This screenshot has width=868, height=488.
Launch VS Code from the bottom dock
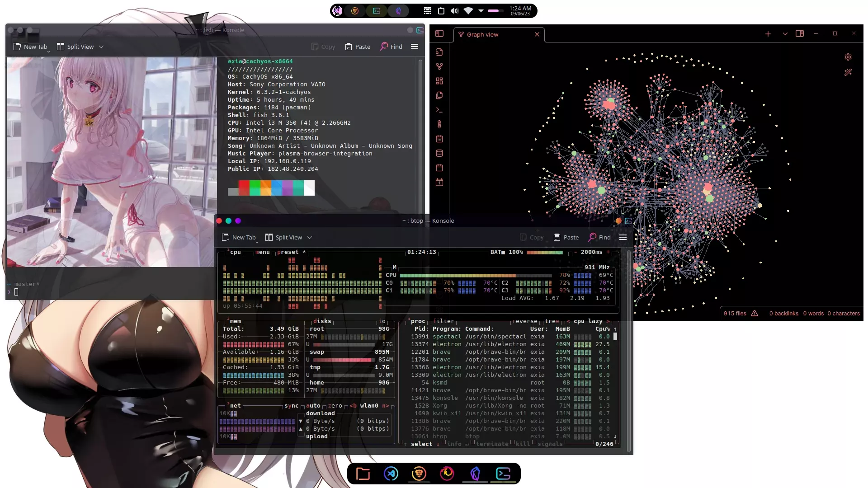391,474
